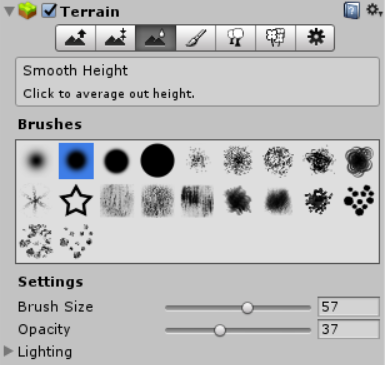This screenshot has width=385, height=365.
Task: Click the Brush Size value field
Action: [348, 306]
